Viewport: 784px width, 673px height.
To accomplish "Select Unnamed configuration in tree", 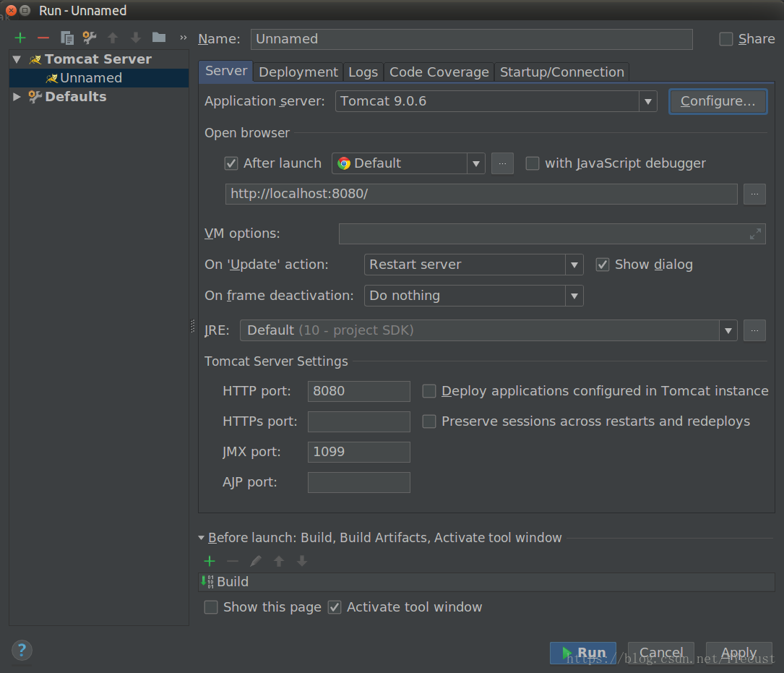I will click(x=99, y=78).
